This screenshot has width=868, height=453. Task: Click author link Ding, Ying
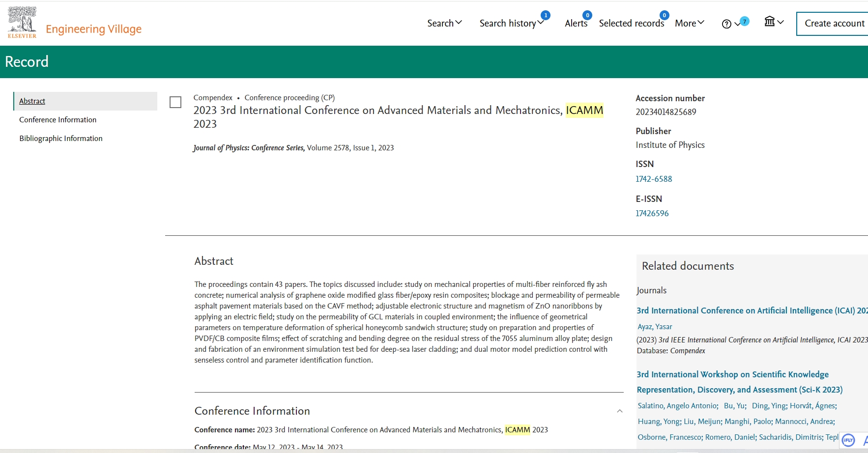(x=769, y=406)
